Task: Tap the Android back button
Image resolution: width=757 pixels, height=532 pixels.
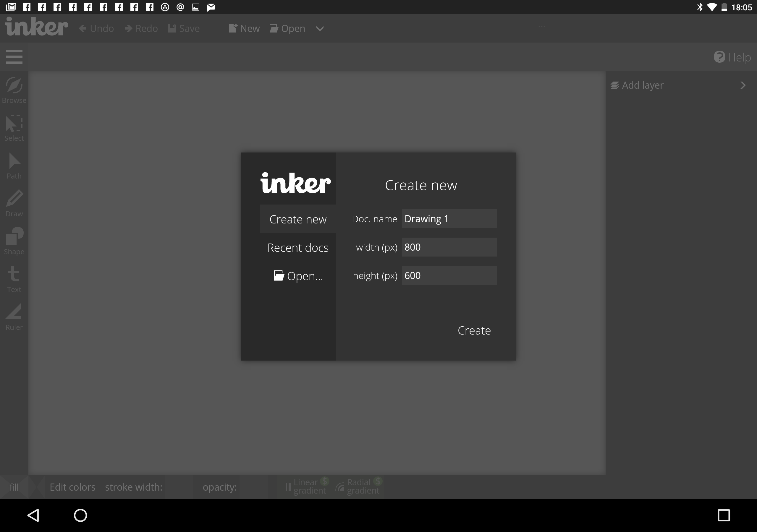Action: tap(34, 515)
